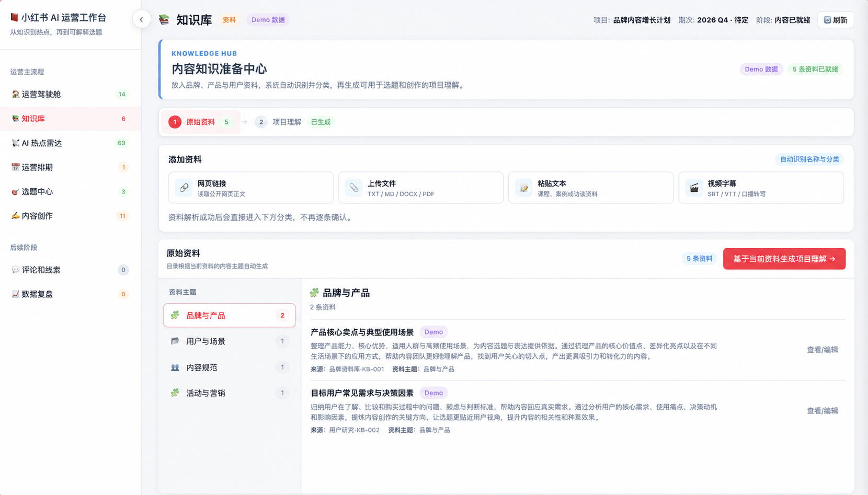Open 运营排期 in the sidebar
Viewport: 868px width, 495px height.
[71, 167]
